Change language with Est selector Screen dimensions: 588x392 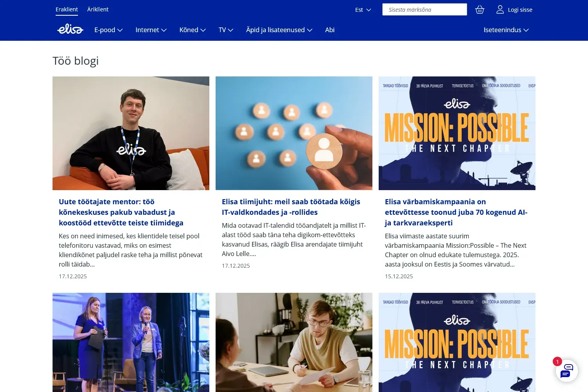(363, 10)
